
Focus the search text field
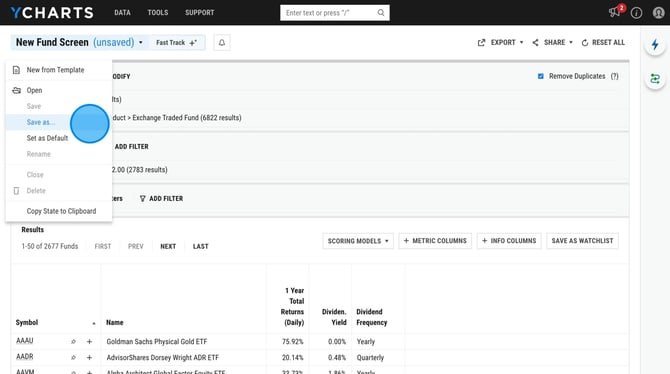pyautogui.click(x=328, y=13)
